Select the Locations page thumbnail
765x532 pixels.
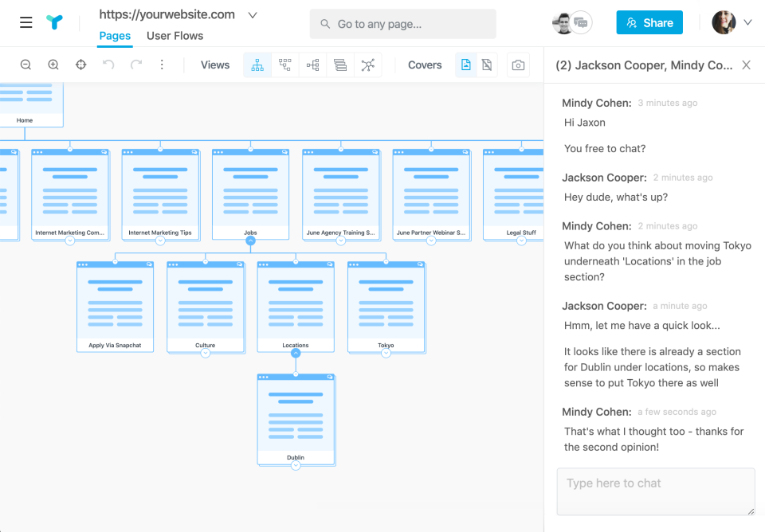pos(296,307)
